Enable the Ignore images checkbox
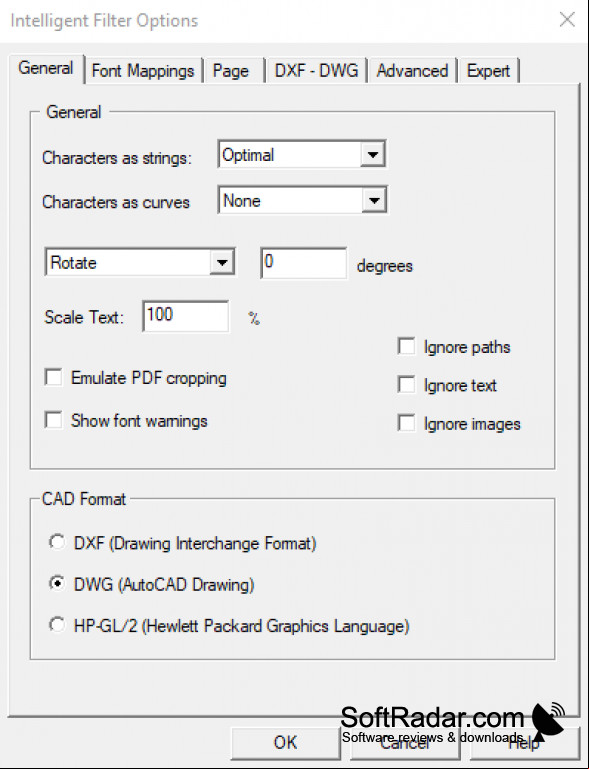 [407, 423]
